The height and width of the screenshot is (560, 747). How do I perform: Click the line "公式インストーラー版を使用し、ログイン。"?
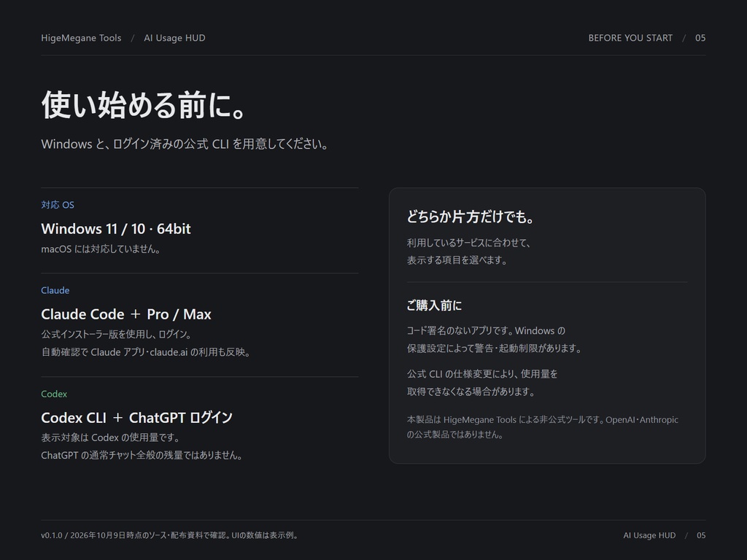coord(116,334)
